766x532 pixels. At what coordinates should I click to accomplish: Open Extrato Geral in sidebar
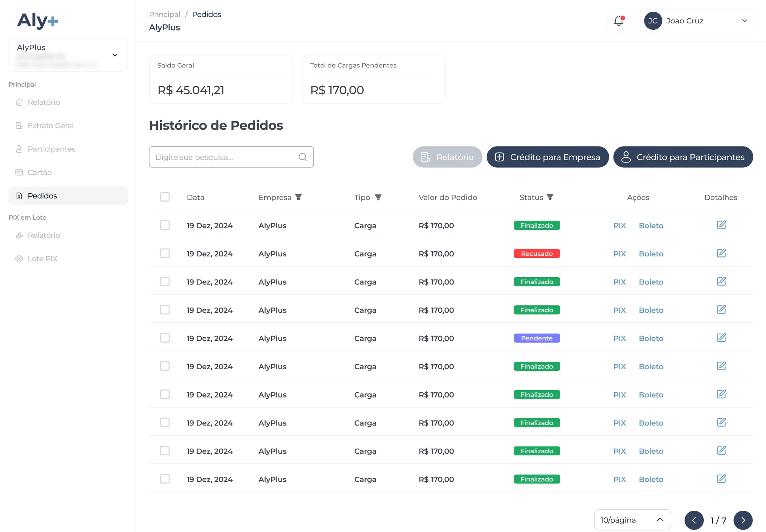pyautogui.click(x=68, y=126)
